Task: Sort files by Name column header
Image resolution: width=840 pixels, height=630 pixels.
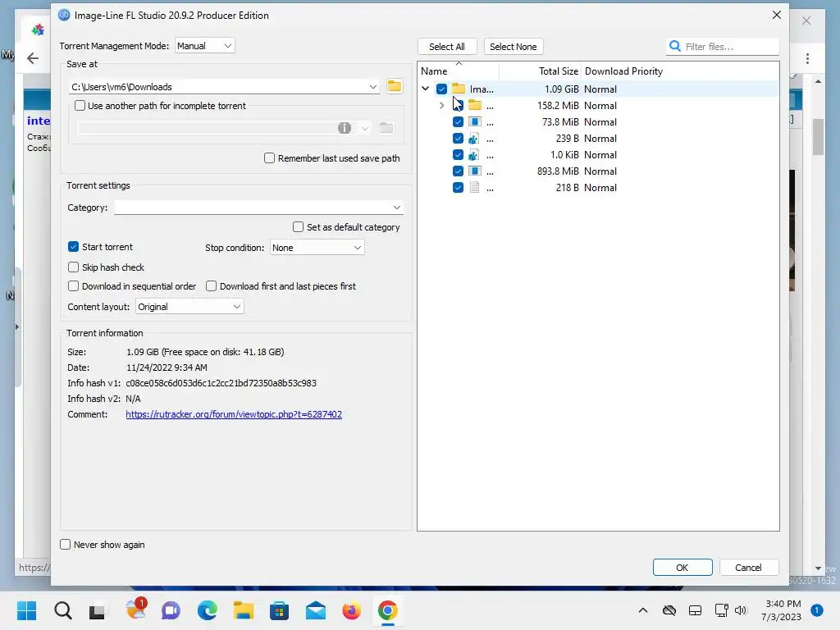Action: tap(459, 71)
